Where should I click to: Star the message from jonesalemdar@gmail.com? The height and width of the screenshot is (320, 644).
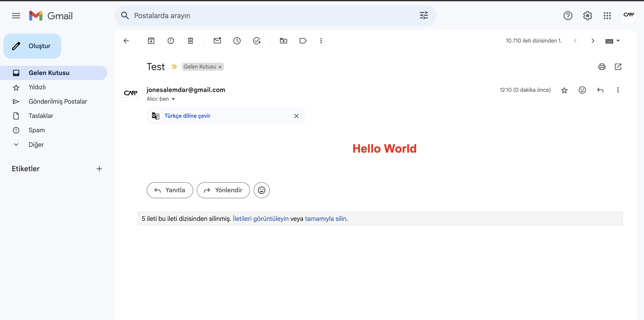pyautogui.click(x=564, y=90)
